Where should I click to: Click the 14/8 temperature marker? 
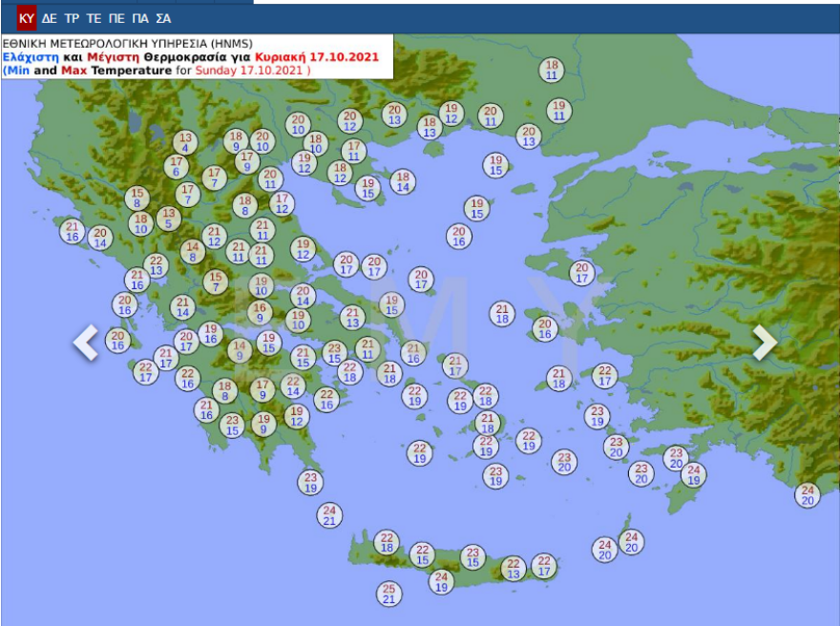click(193, 251)
